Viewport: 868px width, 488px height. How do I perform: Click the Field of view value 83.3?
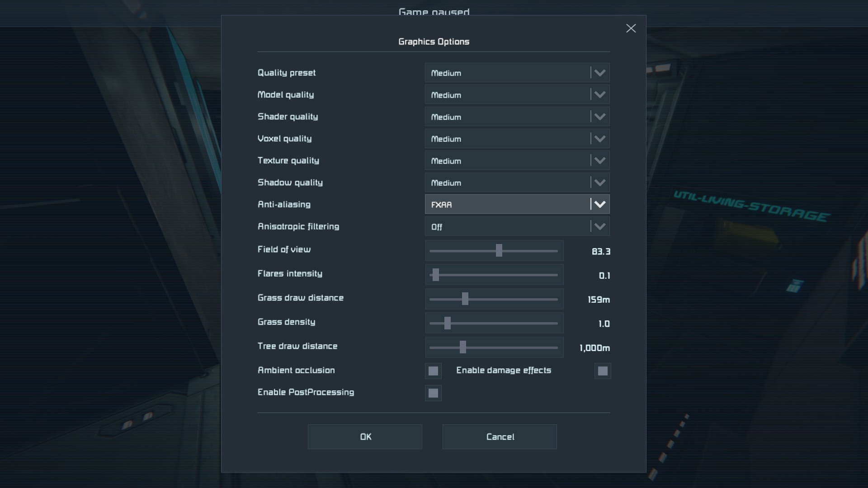coord(600,252)
